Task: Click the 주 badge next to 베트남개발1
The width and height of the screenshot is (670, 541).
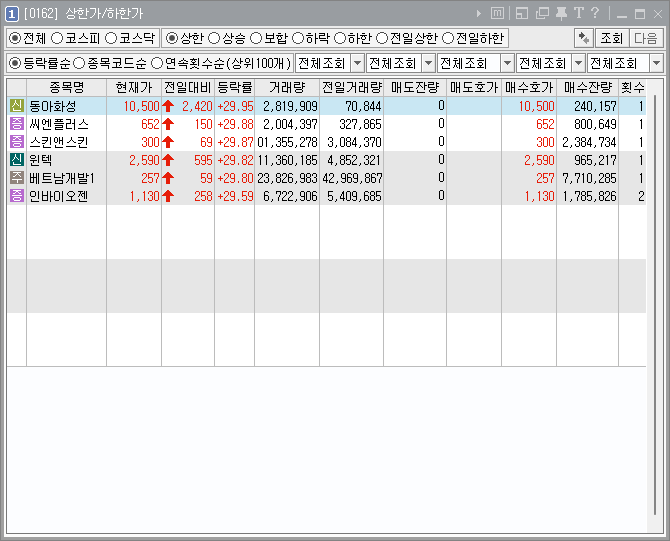Action: (x=17, y=177)
